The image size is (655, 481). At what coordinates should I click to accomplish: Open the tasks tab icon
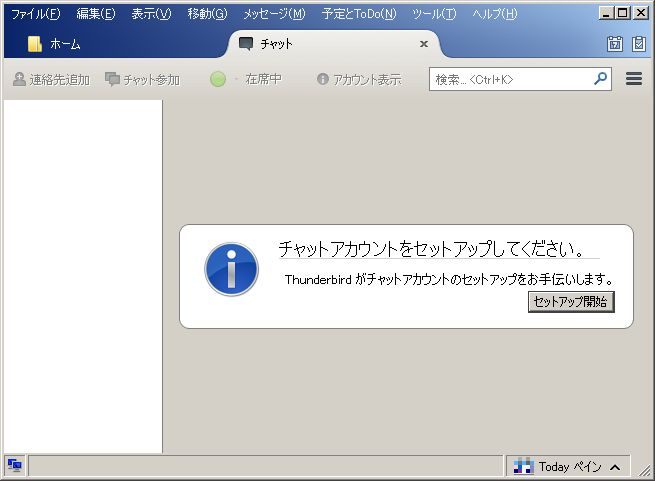tap(639, 44)
